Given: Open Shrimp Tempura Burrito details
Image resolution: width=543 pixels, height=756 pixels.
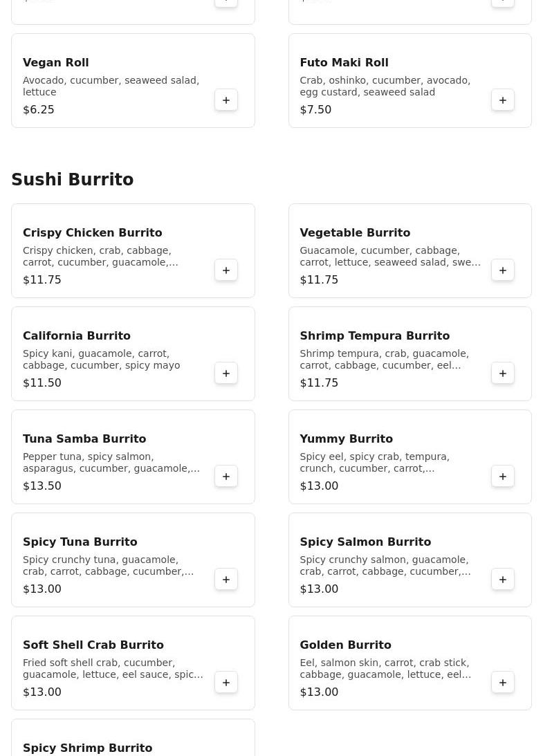Looking at the screenshot, I should tap(374, 336).
